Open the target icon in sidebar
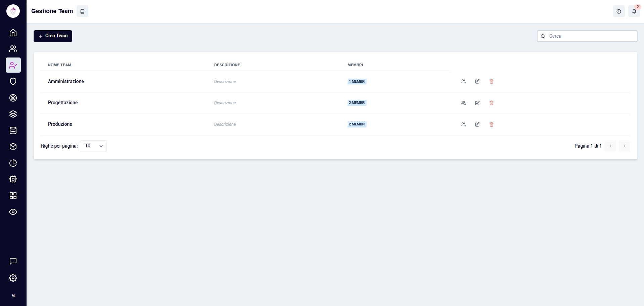 tap(13, 98)
